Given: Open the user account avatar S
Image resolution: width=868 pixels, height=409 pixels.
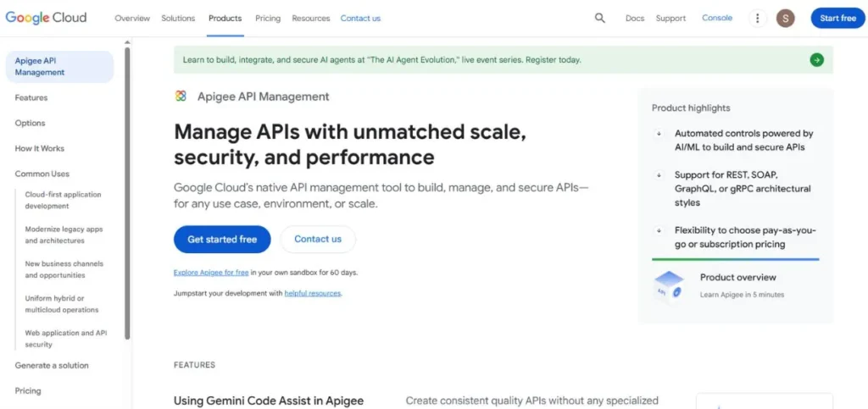Looking at the screenshot, I should pyautogui.click(x=786, y=19).
